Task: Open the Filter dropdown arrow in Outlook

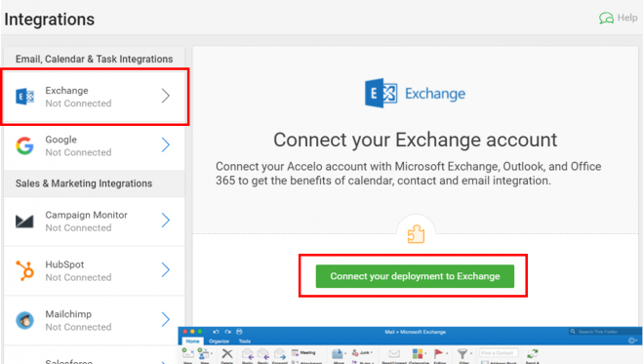Action: (x=471, y=353)
